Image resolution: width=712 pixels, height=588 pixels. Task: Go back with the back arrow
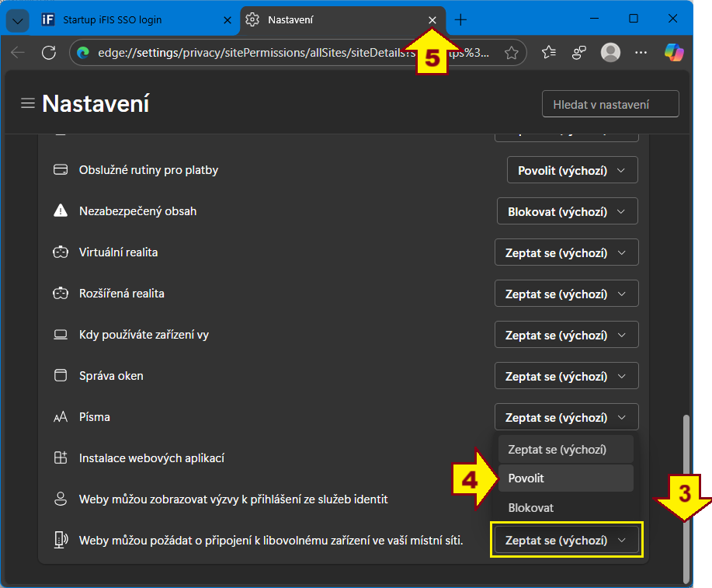pyautogui.click(x=18, y=53)
